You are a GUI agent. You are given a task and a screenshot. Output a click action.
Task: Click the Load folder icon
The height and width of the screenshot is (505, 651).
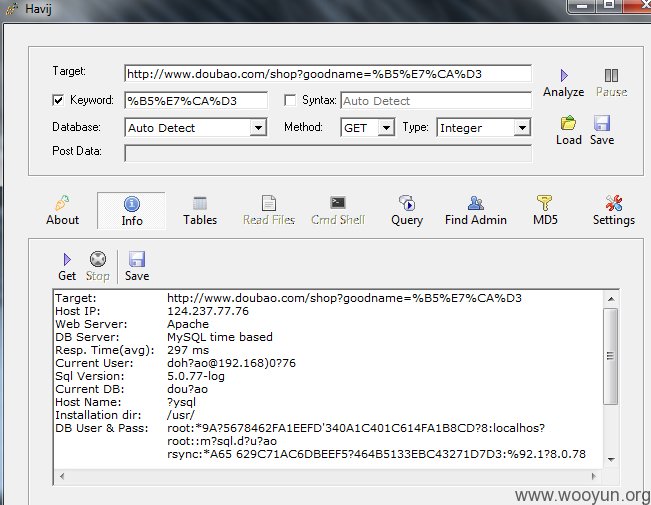568,123
